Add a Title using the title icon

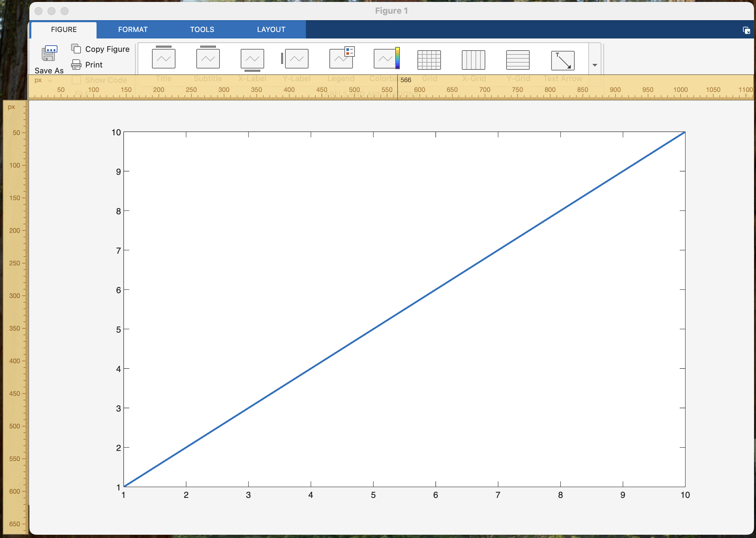tap(164, 58)
